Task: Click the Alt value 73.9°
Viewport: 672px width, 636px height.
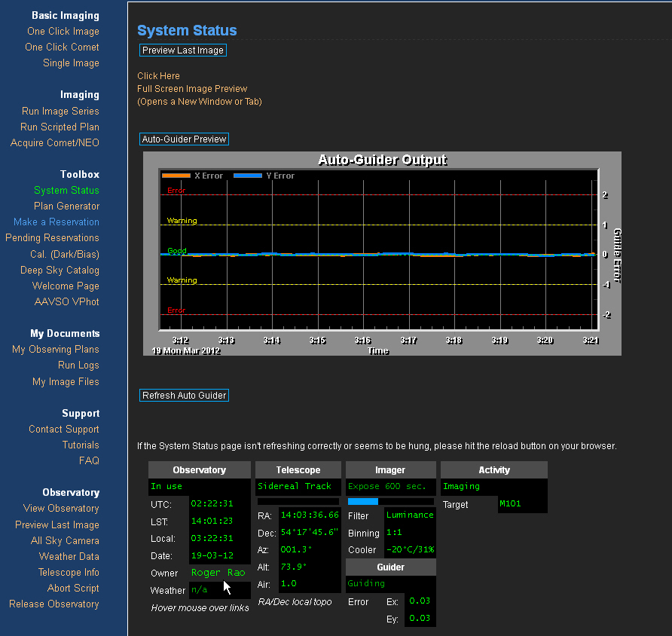Action: click(x=294, y=567)
